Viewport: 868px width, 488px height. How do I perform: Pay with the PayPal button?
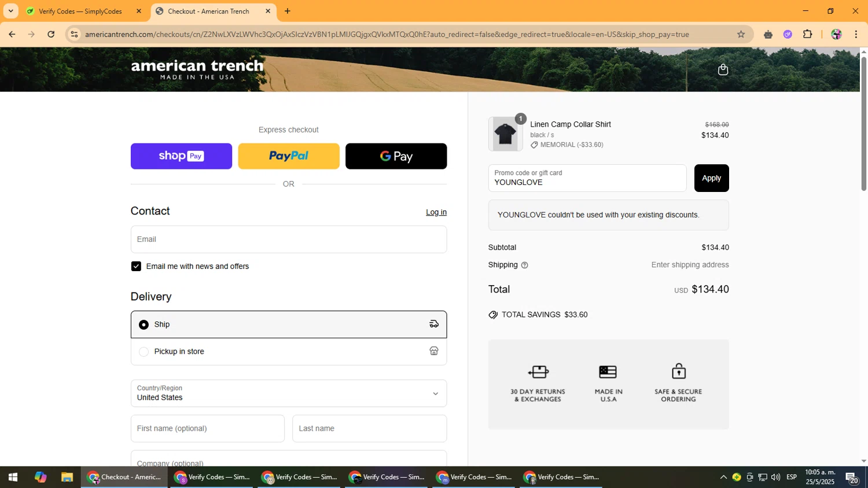point(289,156)
